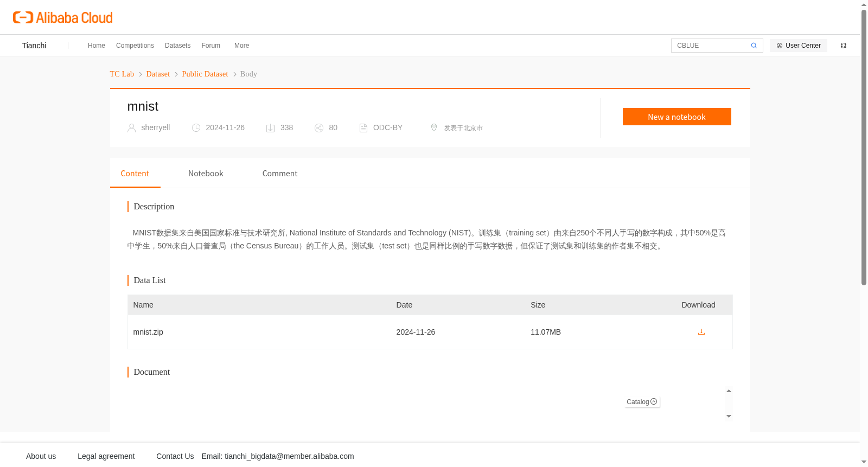Open the Forum menu item

(211, 46)
